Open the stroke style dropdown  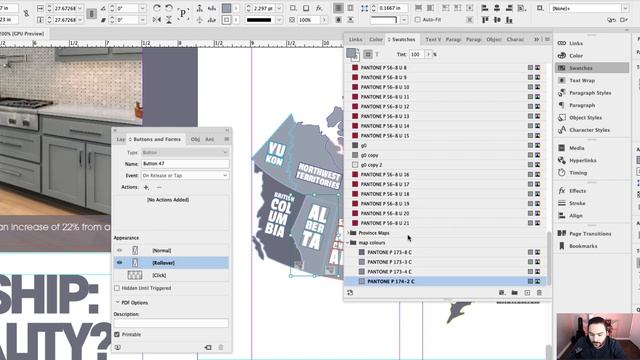tap(279, 20)
